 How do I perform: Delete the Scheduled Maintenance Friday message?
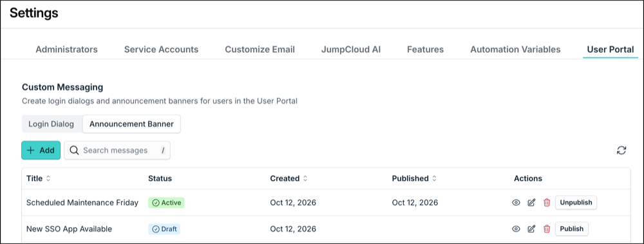[x=547, y=203]
